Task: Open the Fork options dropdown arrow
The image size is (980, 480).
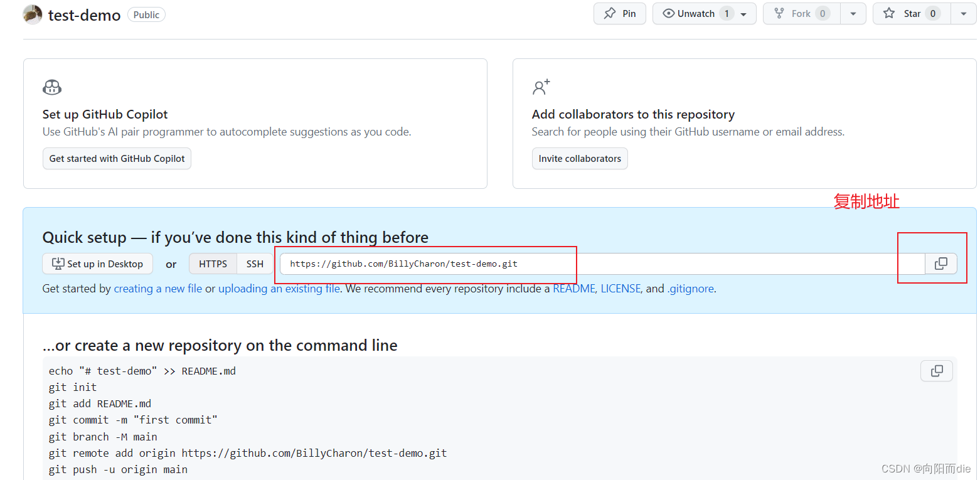Action: tap(853, 14)
